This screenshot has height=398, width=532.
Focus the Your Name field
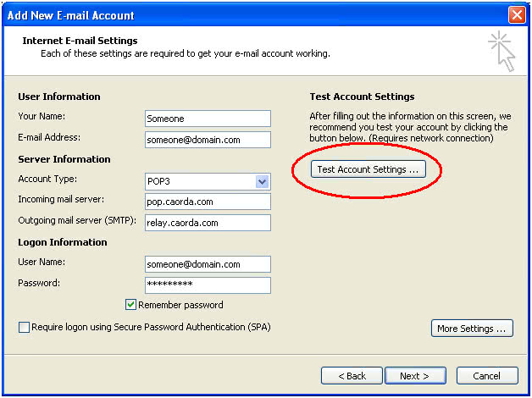(x=208, y=119)
